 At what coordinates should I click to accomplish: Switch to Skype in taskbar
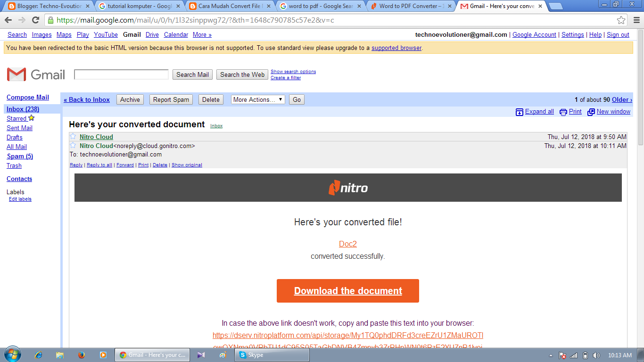pos(272,355)
